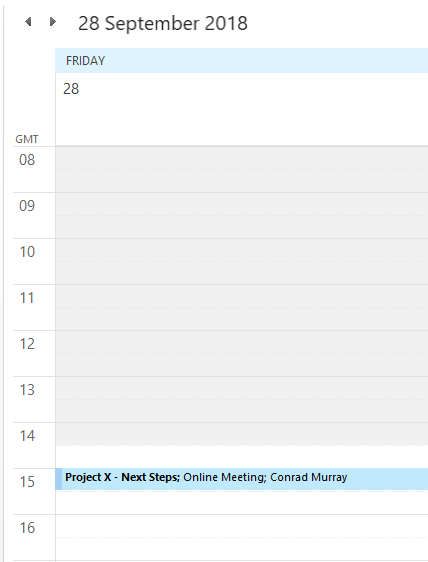Click the blue status bar of the meeting
Screen dimensions: 428x562
click(59, 479)
